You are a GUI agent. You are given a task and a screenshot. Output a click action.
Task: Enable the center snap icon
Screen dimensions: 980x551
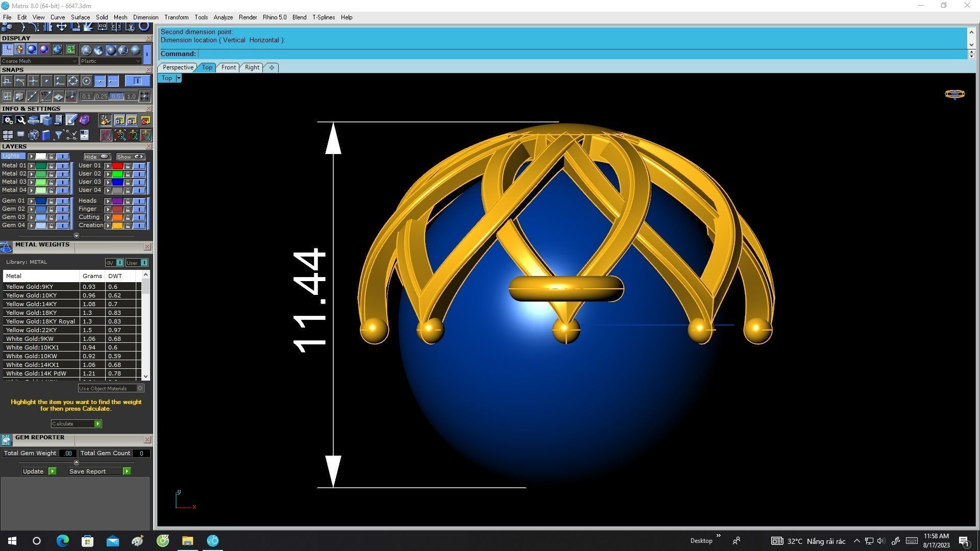click(x=86, y=81)
